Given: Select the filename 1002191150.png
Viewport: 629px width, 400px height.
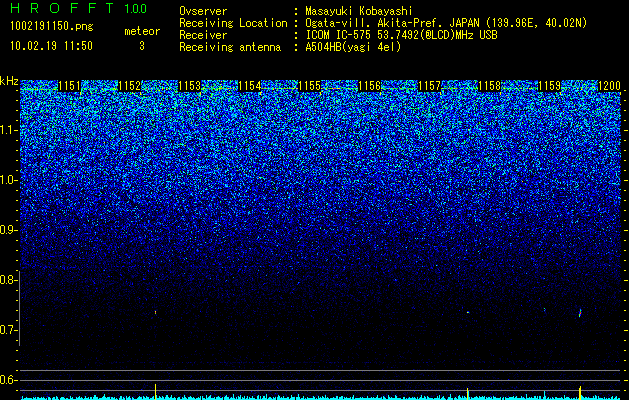Looking at the screenshot, I should pyautogui.click(x=52, y=26).
